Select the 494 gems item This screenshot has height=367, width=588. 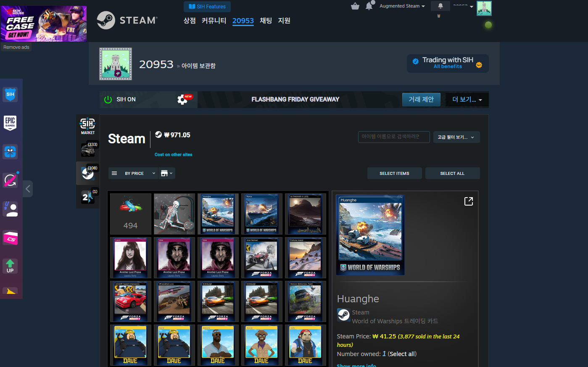[131, 214]
